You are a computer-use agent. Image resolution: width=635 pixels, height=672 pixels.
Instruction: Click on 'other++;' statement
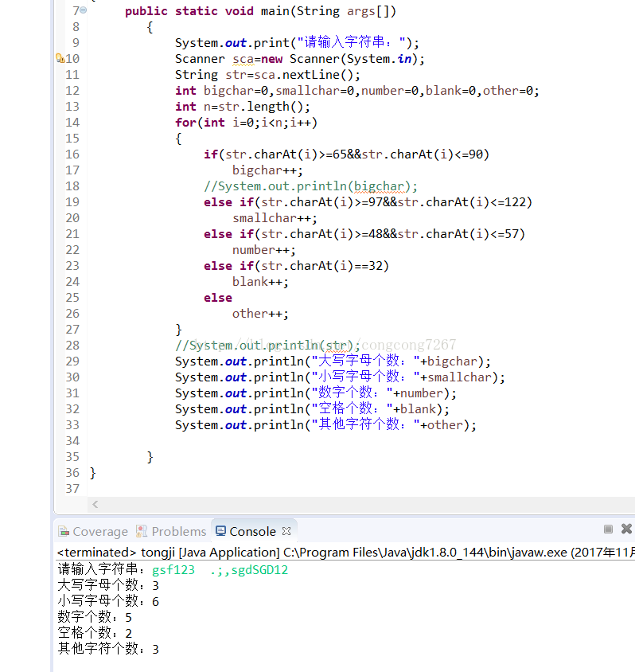coord(260,314)
